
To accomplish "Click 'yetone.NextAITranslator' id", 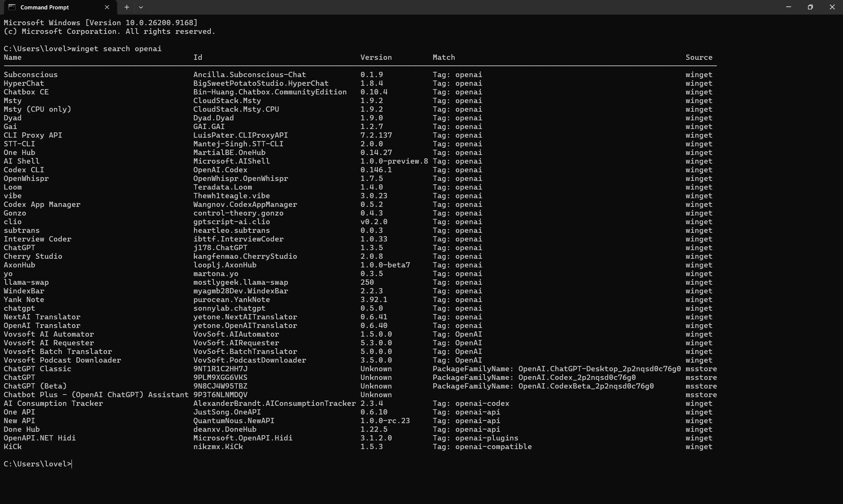I will pyautogui.click(x=245, y=317).
